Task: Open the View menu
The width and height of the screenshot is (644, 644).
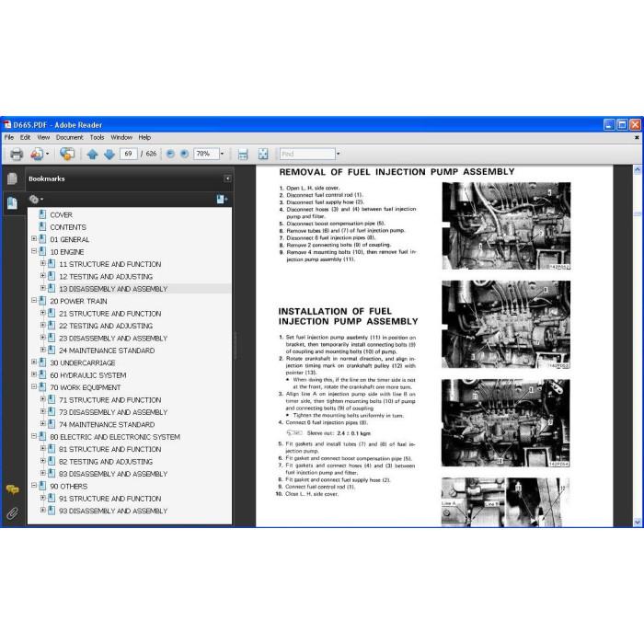Action: [43, 137]
